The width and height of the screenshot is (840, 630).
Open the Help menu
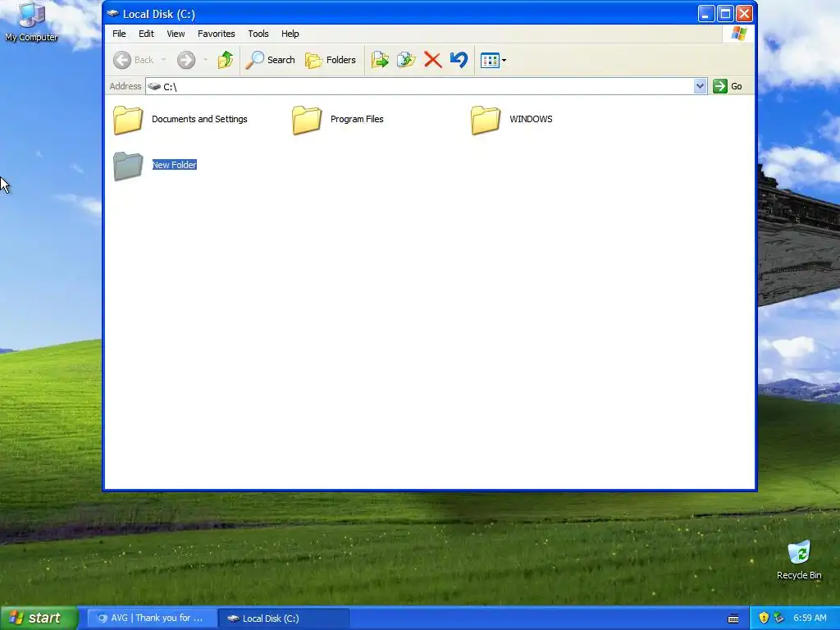(x=290, y=34)
